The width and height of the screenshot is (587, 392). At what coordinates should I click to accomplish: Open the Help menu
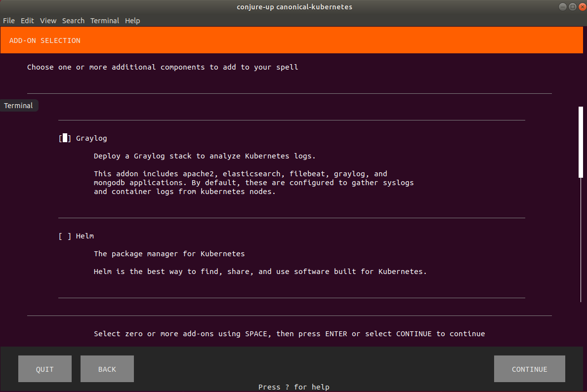pos(132,21)
